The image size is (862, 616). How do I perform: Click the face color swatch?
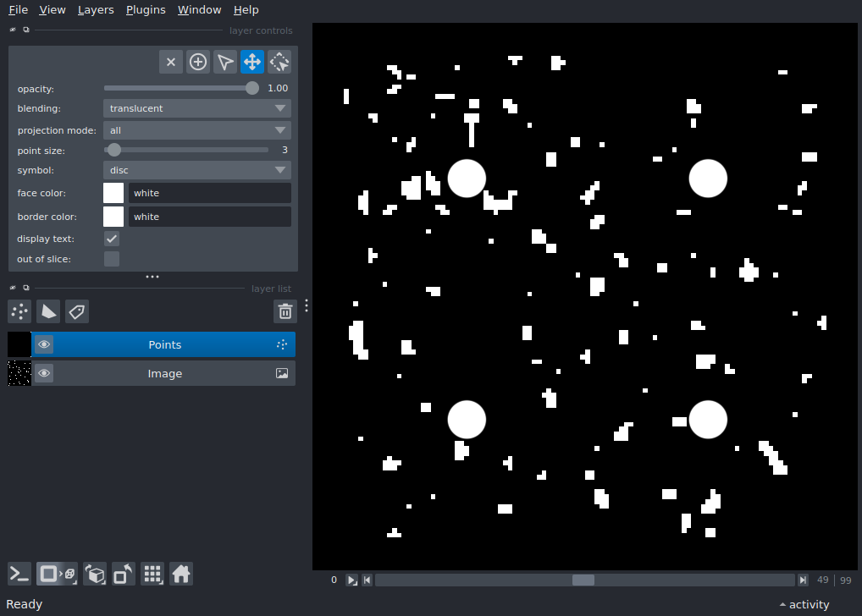point(113,193)
